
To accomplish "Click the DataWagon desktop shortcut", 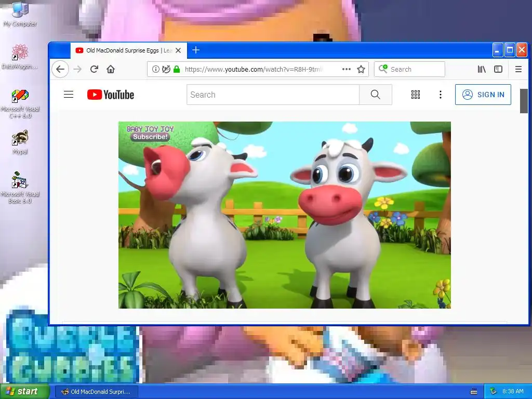I will point(20,56).
